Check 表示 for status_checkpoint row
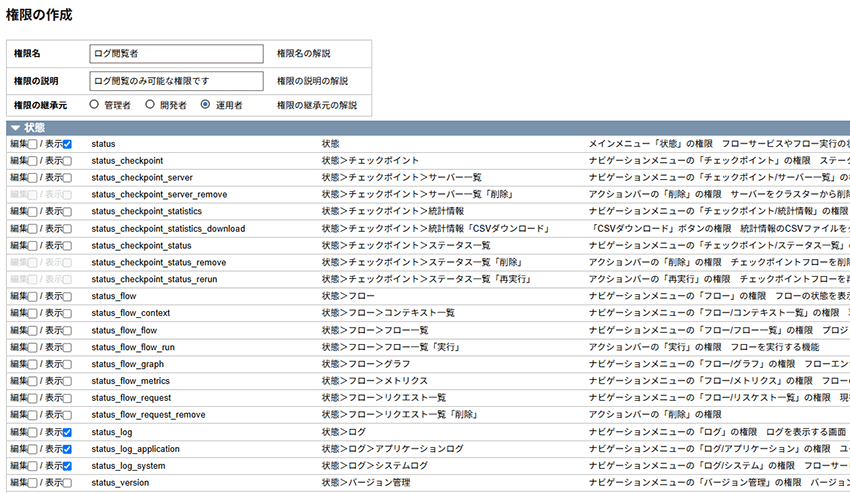This screenshot has width=850, height=493. [x=67, y=161]
